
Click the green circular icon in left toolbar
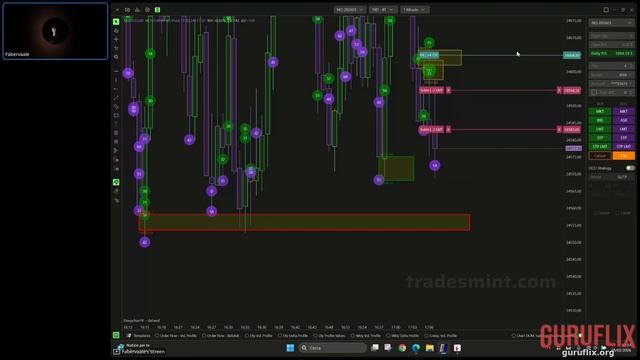click(x=116, y=182)
